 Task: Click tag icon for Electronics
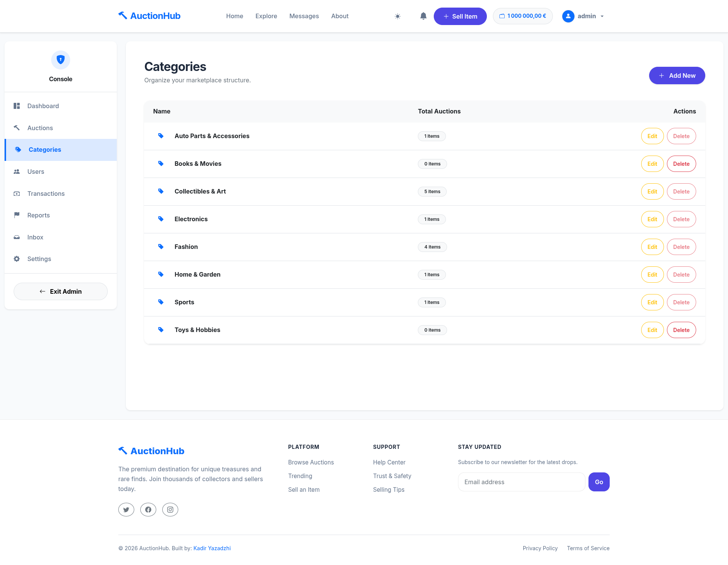[x=161, y=219]
